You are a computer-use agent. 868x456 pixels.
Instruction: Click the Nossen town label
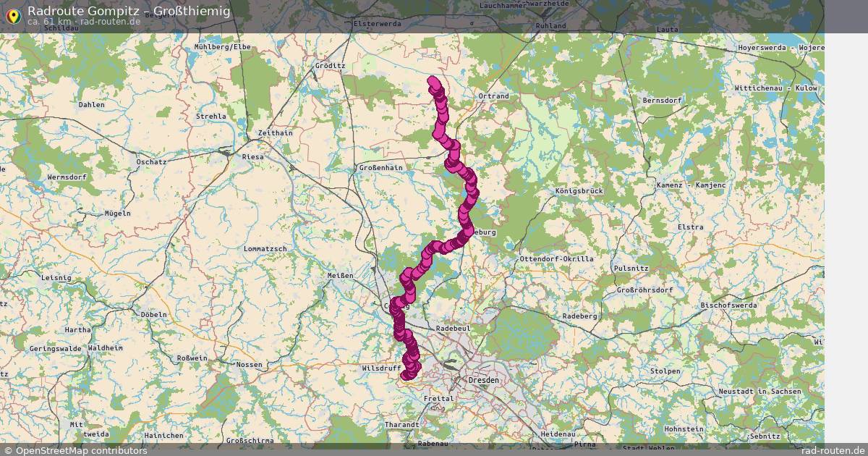[x=249, y=364]
